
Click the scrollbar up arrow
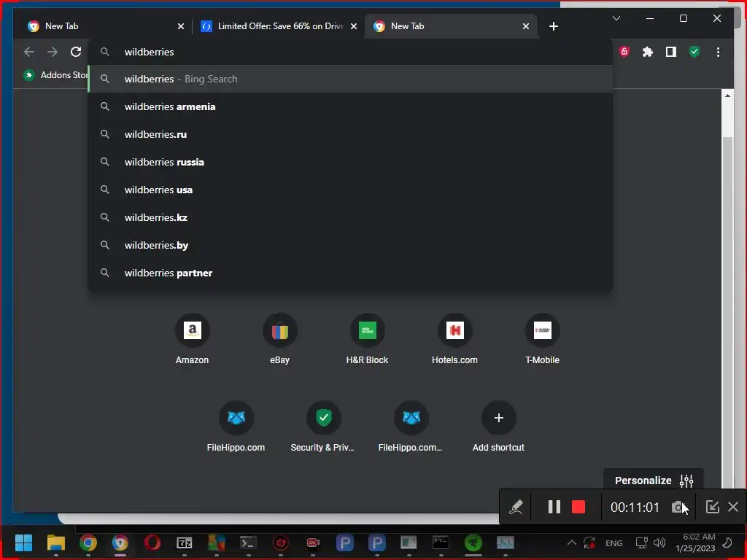[x=727, y=96]
